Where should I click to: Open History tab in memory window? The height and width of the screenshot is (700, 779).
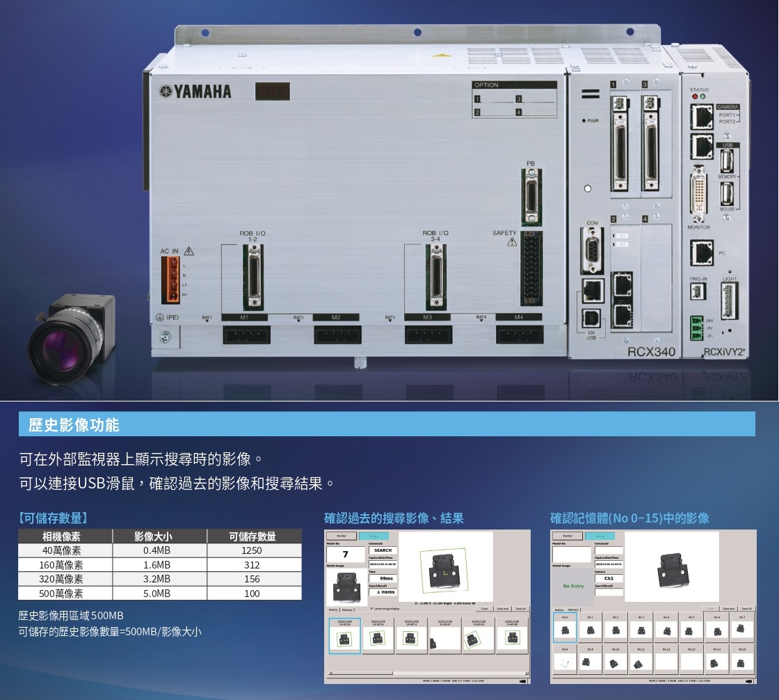point(559,610)
